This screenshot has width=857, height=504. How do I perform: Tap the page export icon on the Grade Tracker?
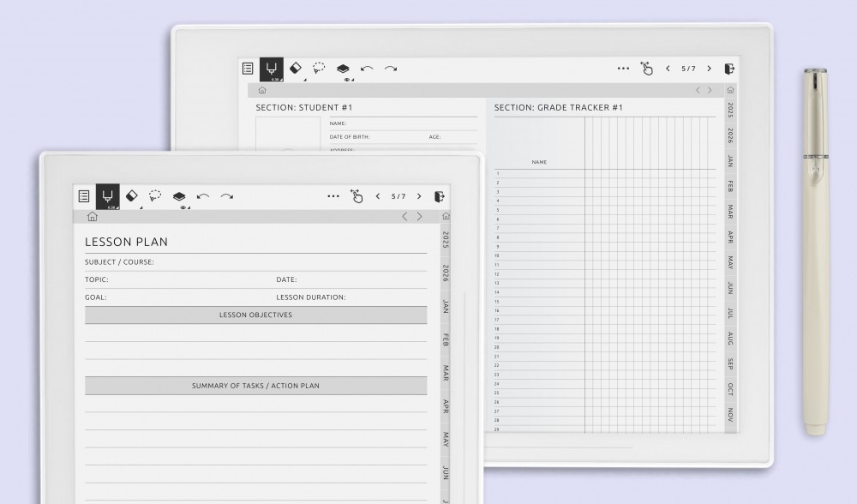coord(728,68)
